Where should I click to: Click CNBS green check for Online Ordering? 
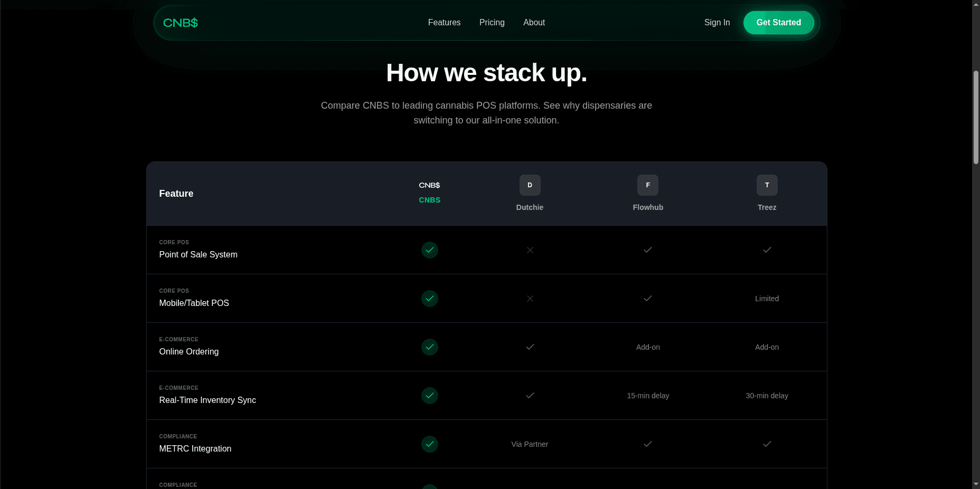[429, 347]
